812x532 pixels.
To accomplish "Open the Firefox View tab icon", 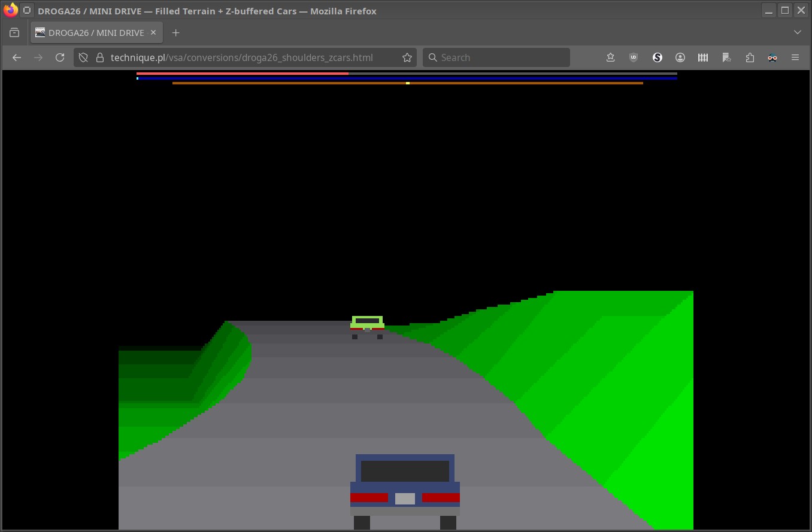I will (14, 32).
